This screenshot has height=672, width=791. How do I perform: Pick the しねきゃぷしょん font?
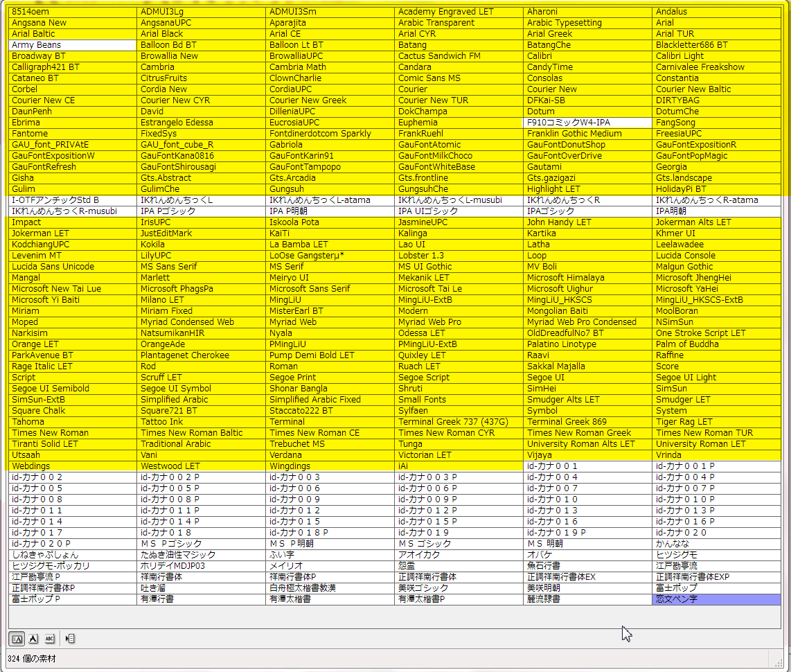pyautogui.click(x=73, y=556)
